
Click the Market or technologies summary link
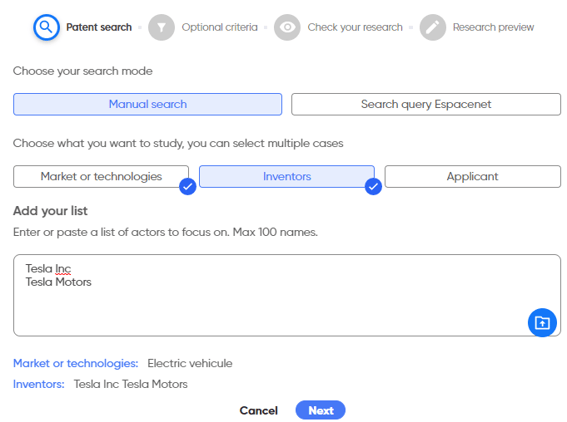tap(76, 363)
